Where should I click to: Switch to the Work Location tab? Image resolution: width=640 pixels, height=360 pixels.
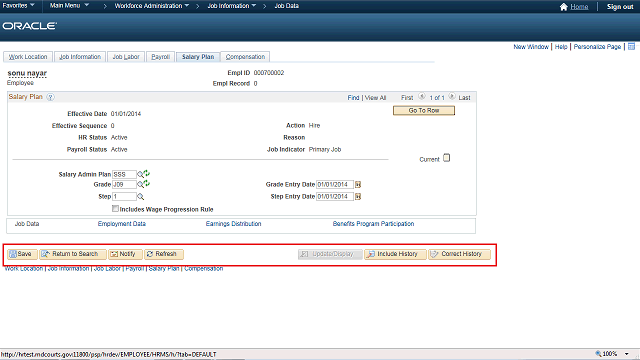[x=28, y=57]
